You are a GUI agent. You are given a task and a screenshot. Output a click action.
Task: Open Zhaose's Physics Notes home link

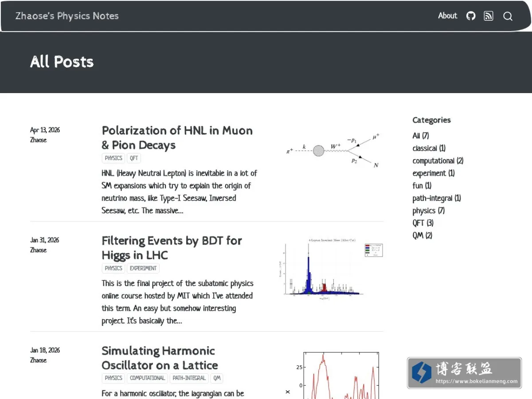coord(67,16)
